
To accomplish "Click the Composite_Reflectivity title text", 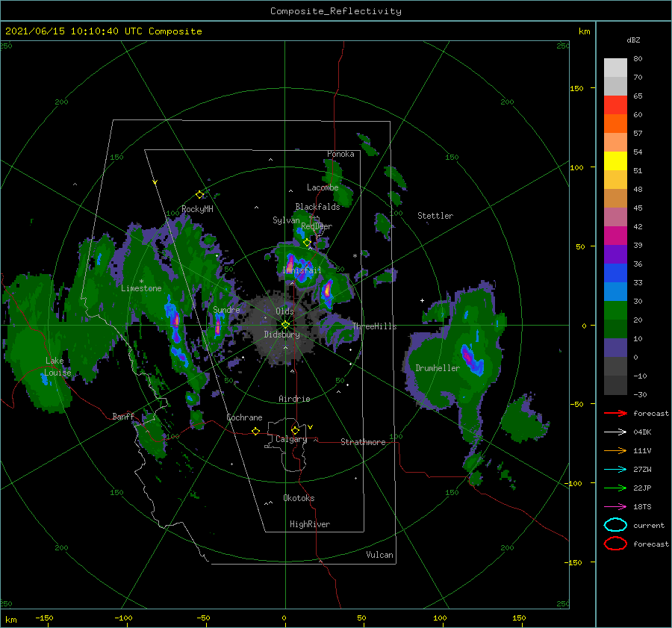I will point(336,11).
